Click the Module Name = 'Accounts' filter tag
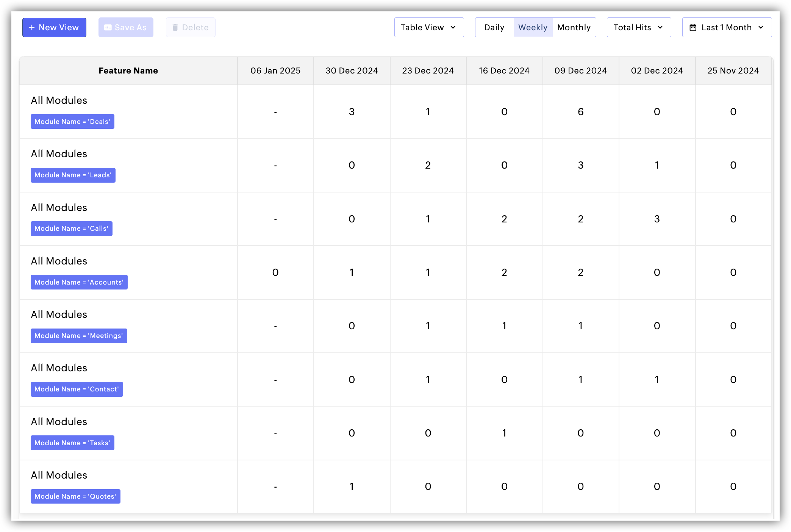The width and height of the screenshot is (791, 532). (x=79, y=282)
